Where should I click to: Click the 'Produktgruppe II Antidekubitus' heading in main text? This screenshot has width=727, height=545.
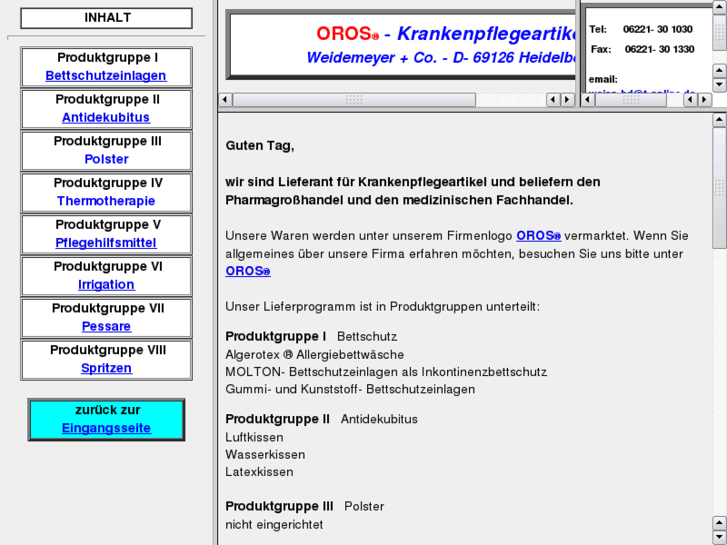tap(321, 419)
